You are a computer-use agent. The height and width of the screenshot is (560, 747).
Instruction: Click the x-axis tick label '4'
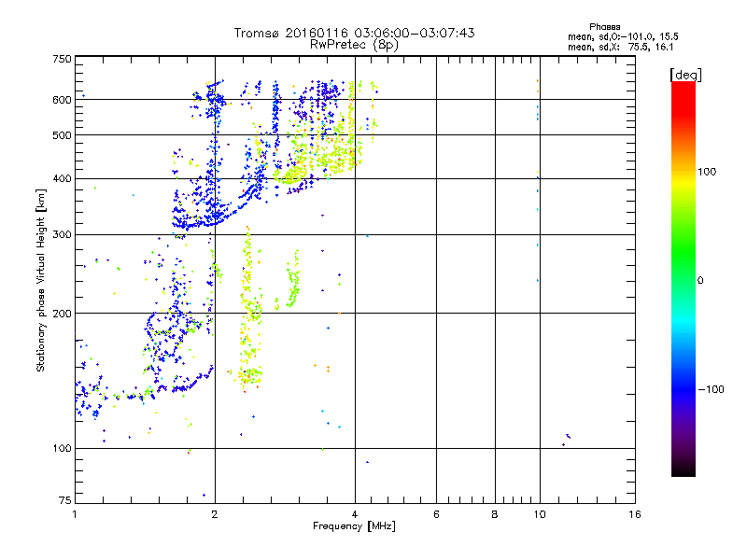click(x=355, y=514)
